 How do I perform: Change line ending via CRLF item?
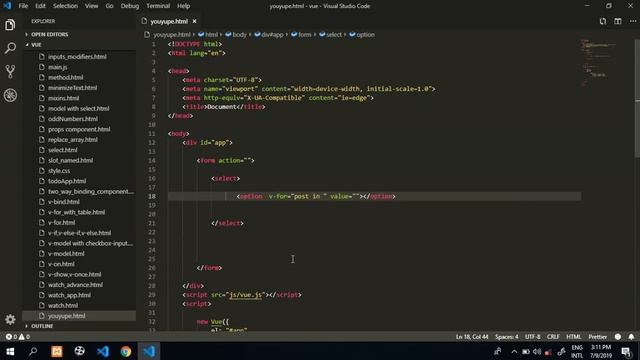point(553,337)
